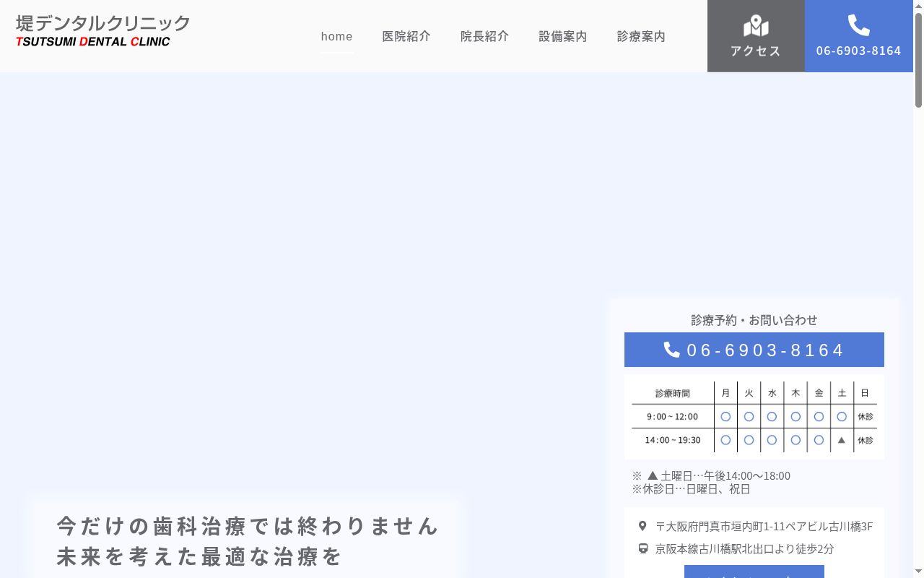
Task: Click the page vertical scrollbar thumb
Action: pos(918,61)
